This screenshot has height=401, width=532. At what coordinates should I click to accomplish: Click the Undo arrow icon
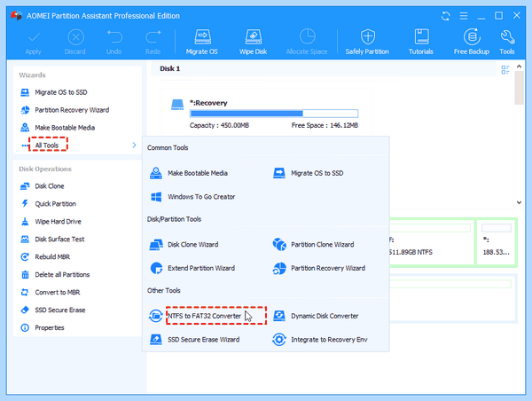114,37
